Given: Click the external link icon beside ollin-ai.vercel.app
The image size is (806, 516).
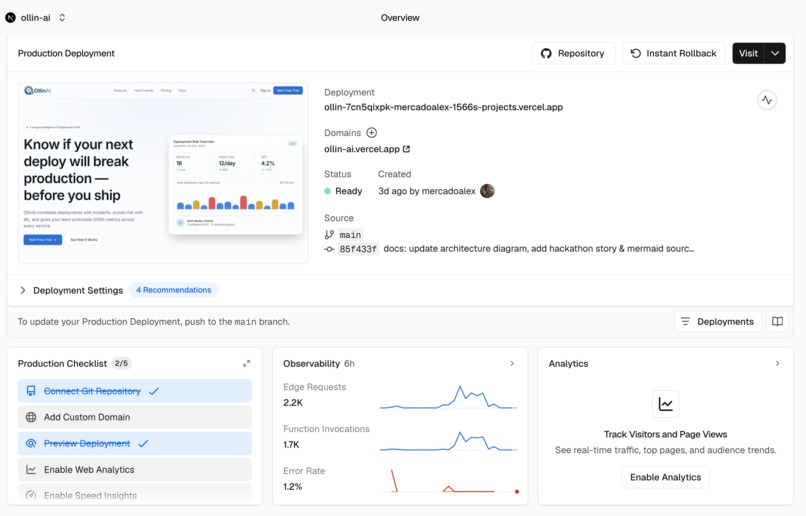Looking at the screenshot, I should (x=406, y=149).
